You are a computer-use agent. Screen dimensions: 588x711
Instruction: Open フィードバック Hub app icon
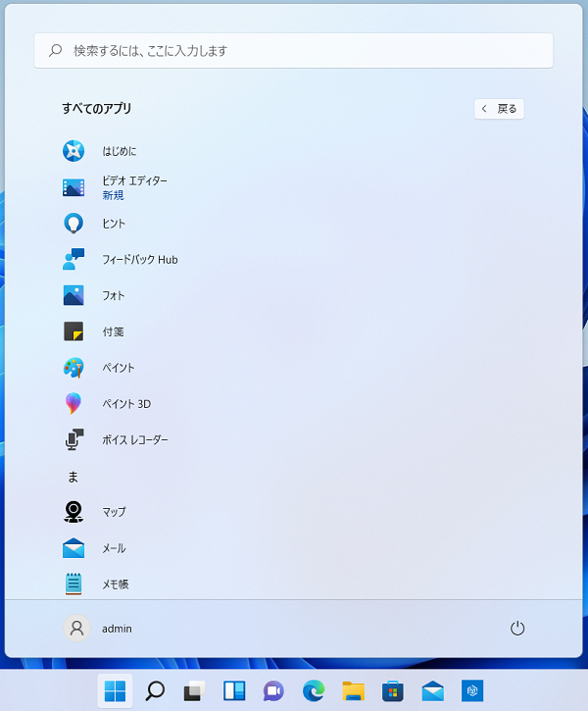coord(73,259)
